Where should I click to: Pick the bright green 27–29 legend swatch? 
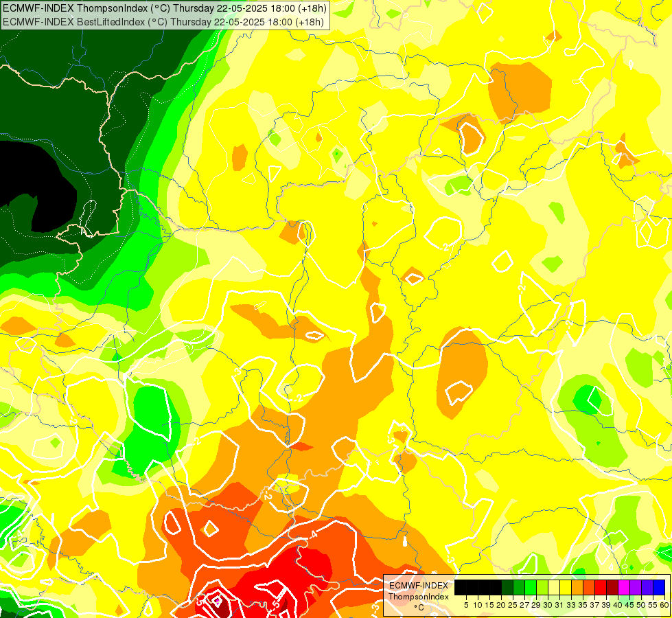[x=531, y=588]
